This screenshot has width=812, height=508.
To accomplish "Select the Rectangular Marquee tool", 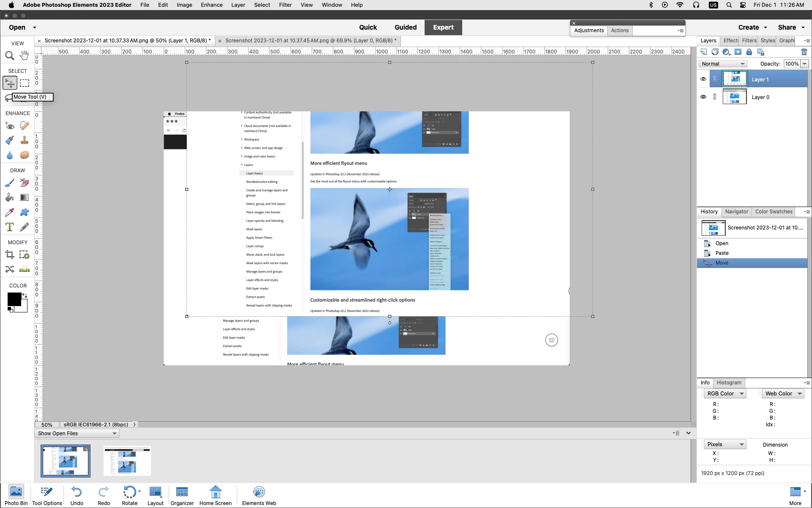I will tap(25, 83).
